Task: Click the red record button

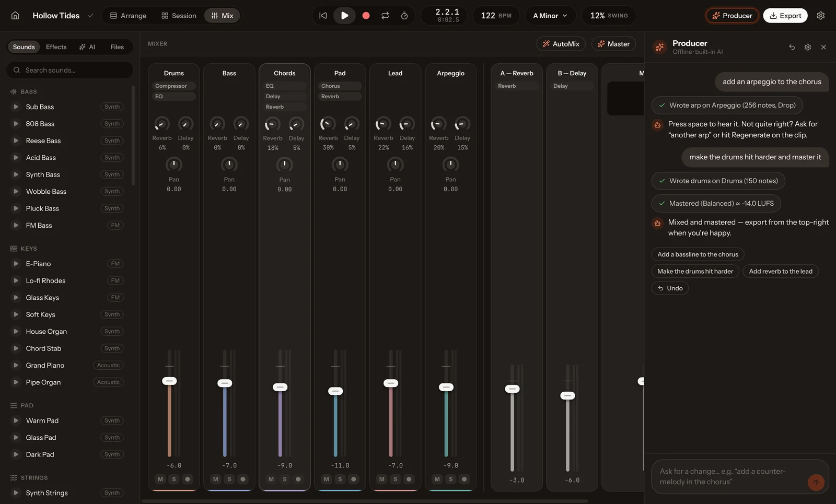Action: pos(366,16)
